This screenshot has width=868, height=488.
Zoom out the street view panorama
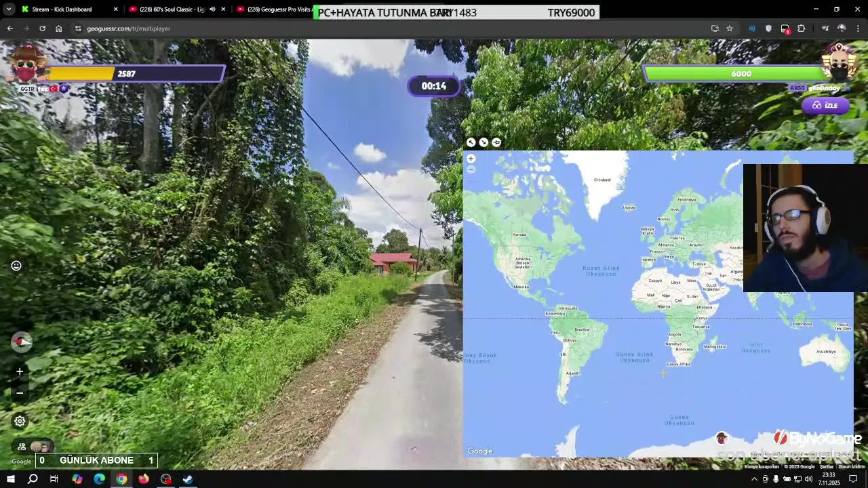pyautogui.click(x=20, y=393)
